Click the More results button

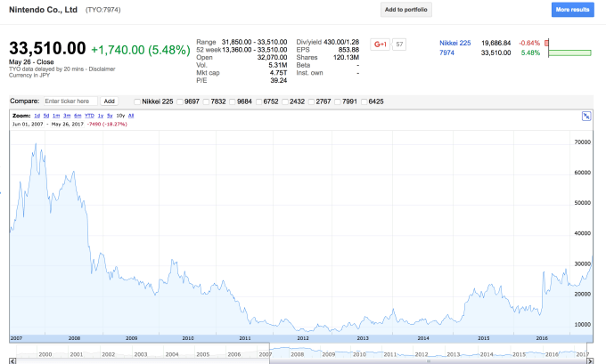coord(572,10)
